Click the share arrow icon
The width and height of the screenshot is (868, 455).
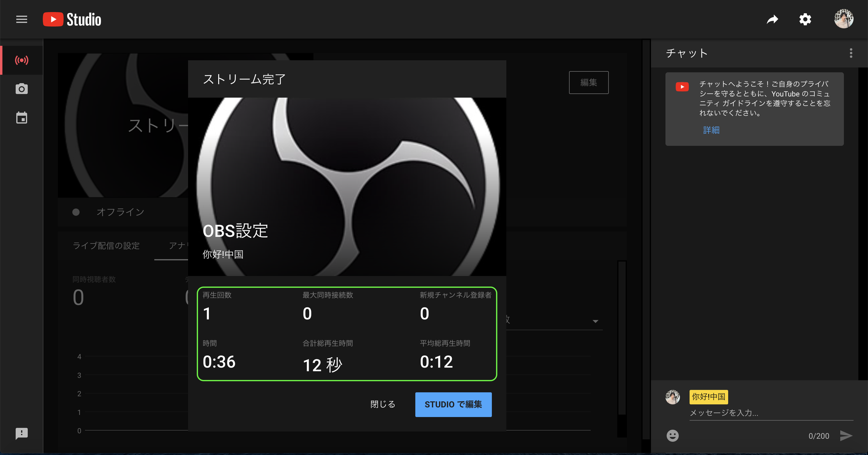point(772,20)
